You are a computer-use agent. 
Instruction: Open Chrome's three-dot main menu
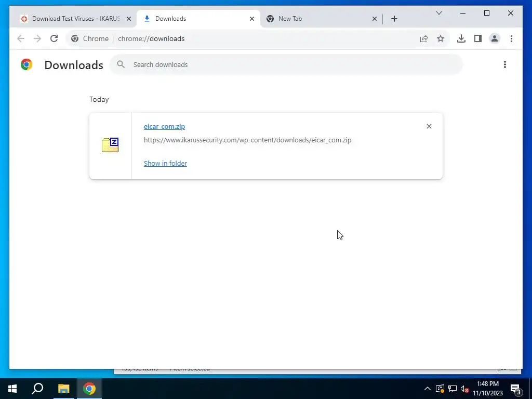click(511, 38)
